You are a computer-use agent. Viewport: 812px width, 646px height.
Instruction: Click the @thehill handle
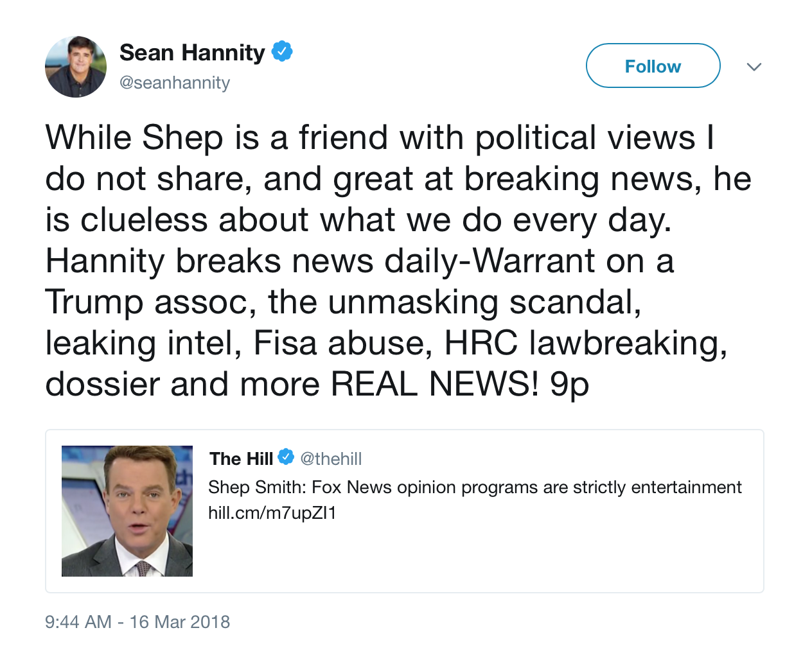tap(331, 458)
